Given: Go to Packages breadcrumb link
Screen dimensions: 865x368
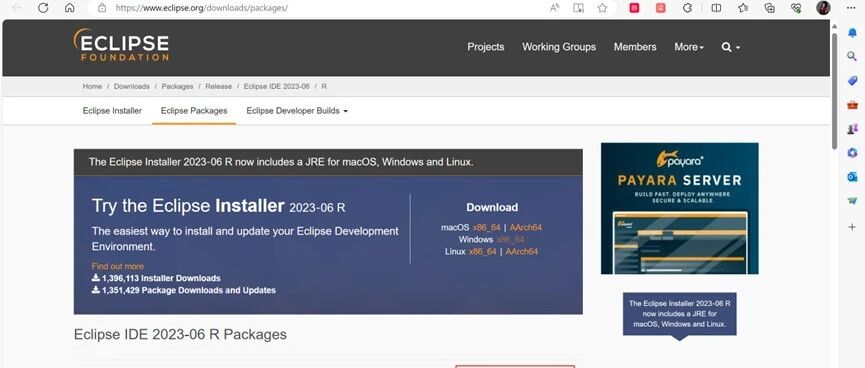Looking at the screenshot, I should 177,87.
